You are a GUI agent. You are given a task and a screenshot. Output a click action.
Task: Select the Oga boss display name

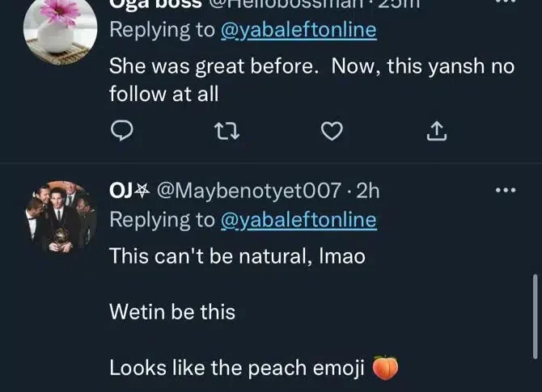155,5
